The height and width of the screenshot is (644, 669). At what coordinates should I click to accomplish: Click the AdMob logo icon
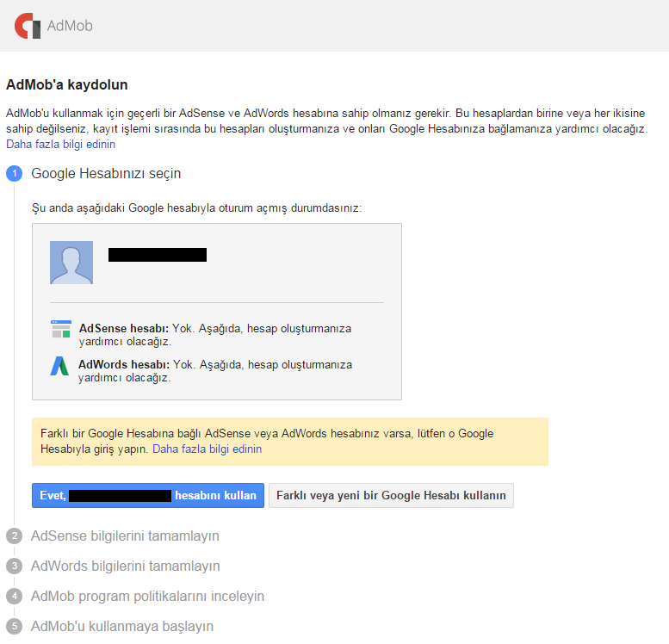(x=28, y=26)
